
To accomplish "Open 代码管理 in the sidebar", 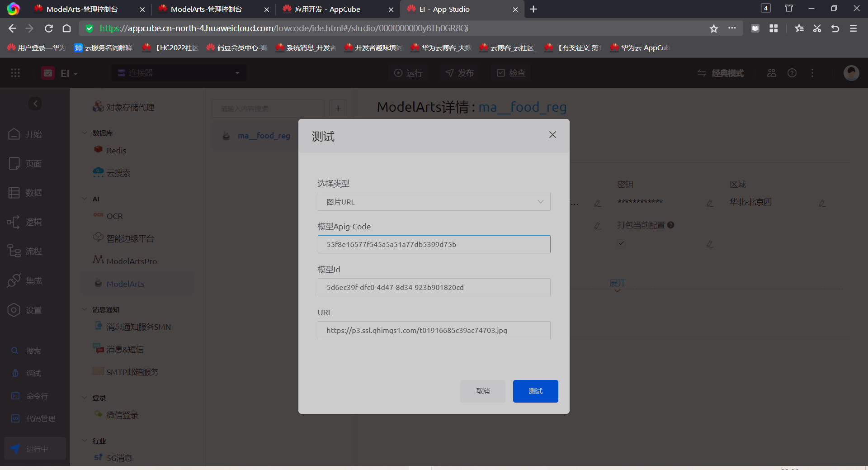I will pyautogui.click(x=33, y=418).
